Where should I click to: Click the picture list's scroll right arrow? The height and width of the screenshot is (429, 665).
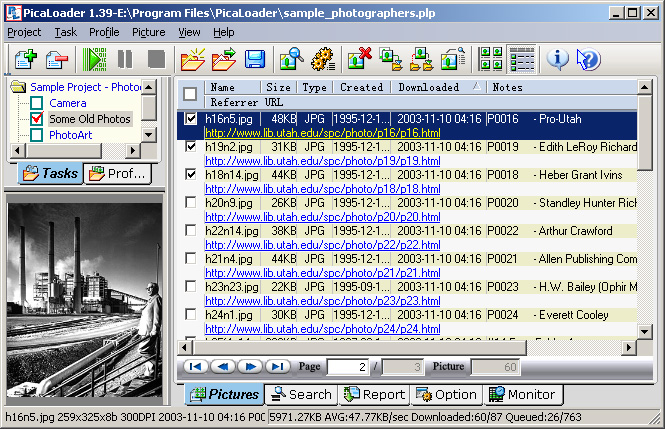[629, 348]
